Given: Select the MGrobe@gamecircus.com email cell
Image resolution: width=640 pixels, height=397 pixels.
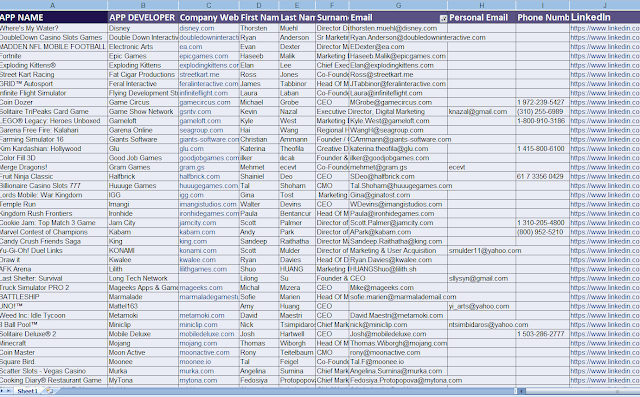Looking at the screenshot, I should click(398, 102).
